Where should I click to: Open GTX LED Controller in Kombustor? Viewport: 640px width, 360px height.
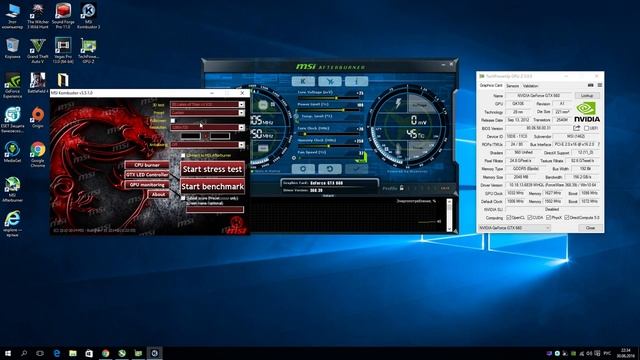point(147,175)
